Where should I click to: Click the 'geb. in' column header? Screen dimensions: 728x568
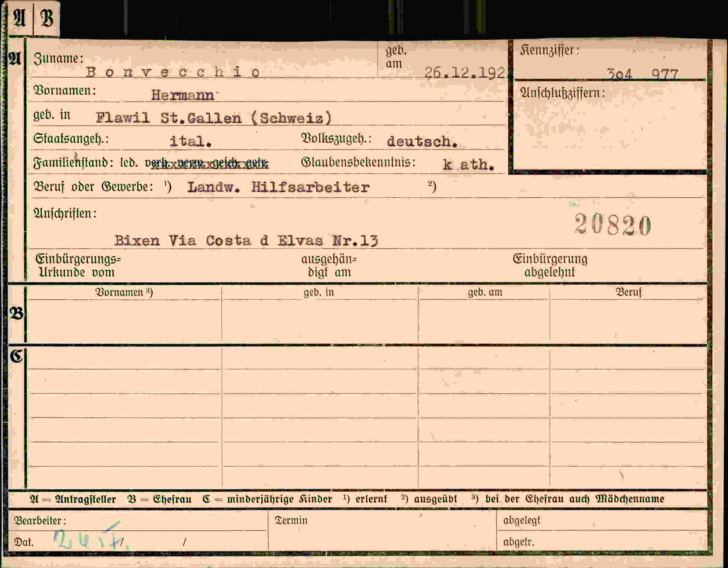coord(319,293)
